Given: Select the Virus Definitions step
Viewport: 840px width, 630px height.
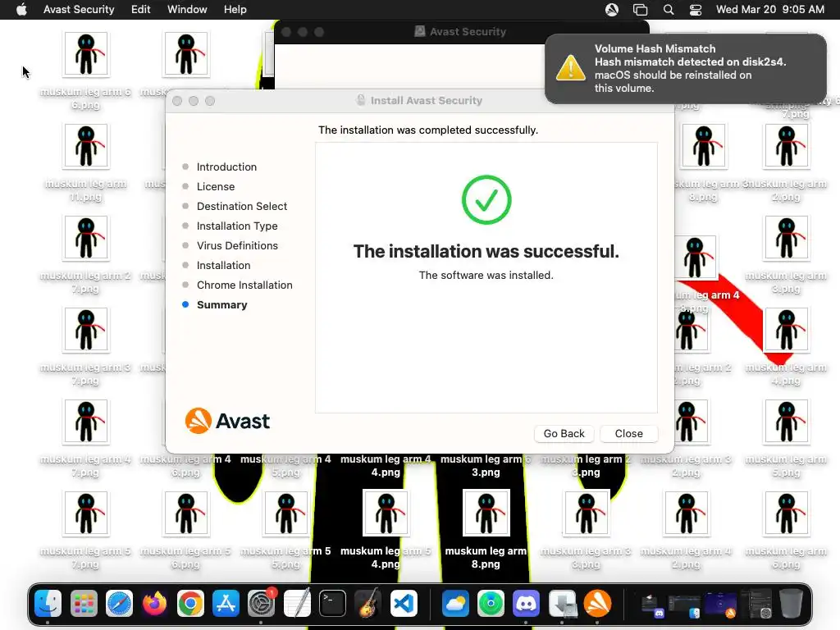Looking at the screenshot, I should [x=237, y=245].
